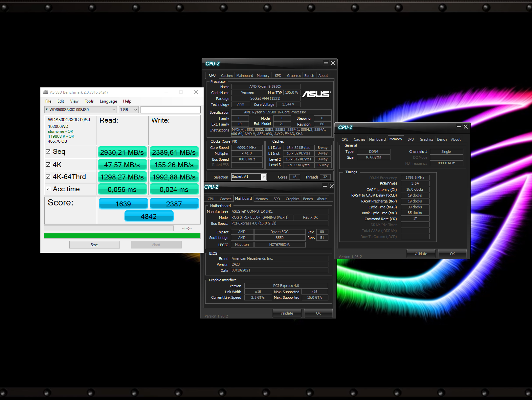Go to Caches tab in CPU-Z Memory window
The height and width of the screenshot is (400, 532).
359,139
